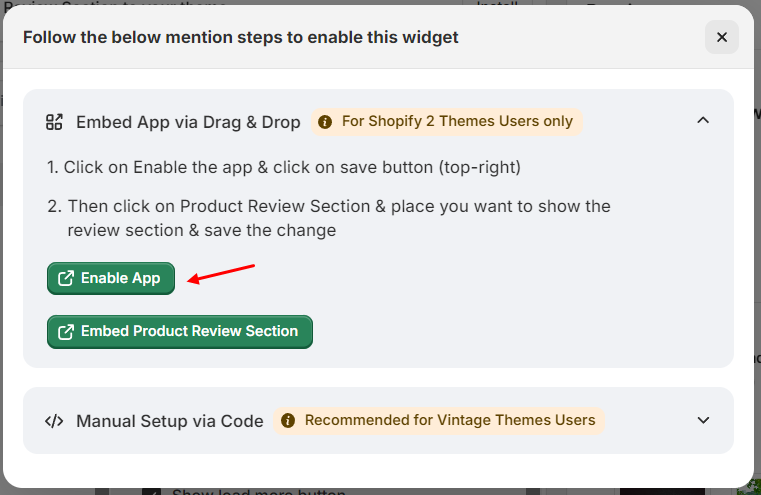
Task: Click step 2 instruction about Product Review Section
Action: pyautogui.click(x=330, y=218)
